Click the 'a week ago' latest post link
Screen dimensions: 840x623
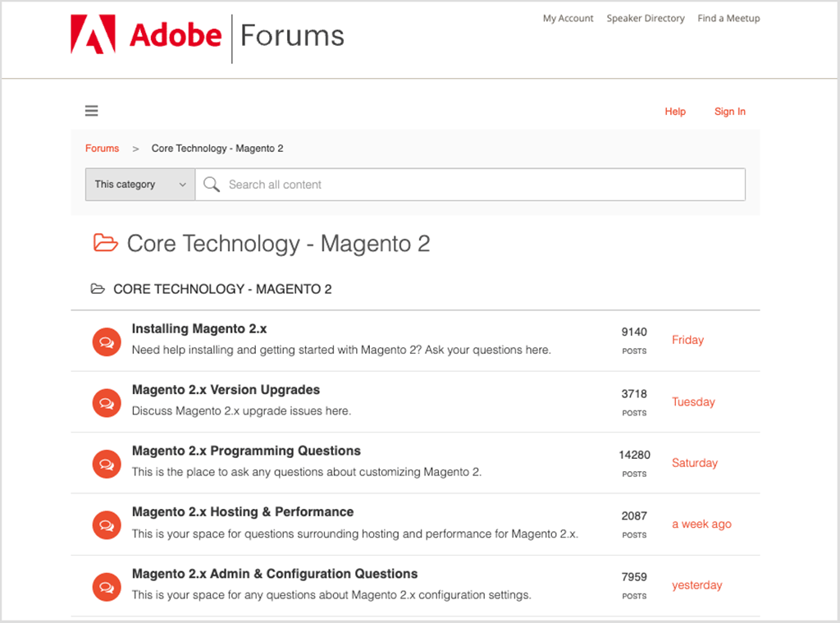point(702,525)
